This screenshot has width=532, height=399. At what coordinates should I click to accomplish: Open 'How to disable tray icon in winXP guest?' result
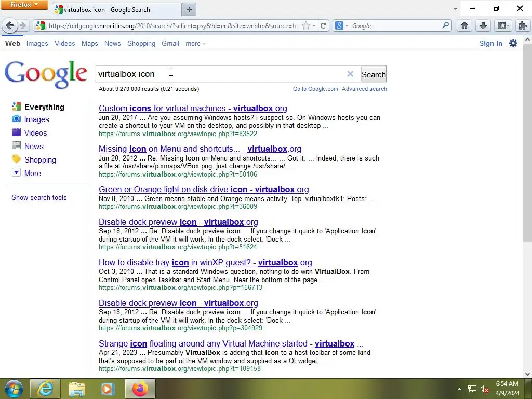pos(205,262)
